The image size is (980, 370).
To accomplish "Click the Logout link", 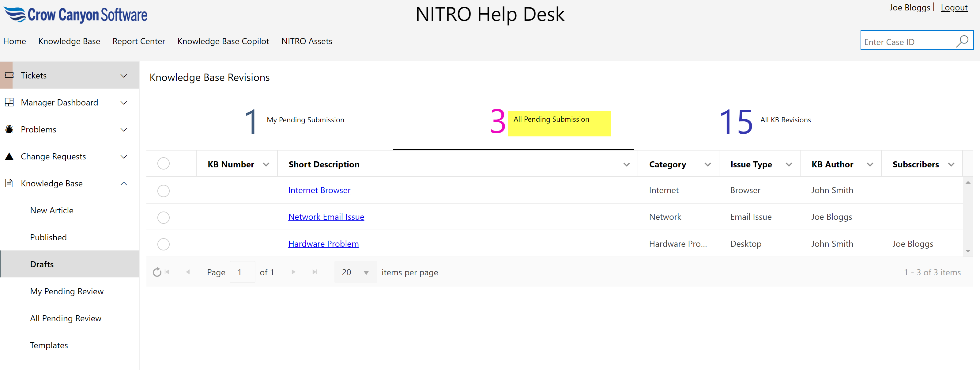I will [954, 8].
